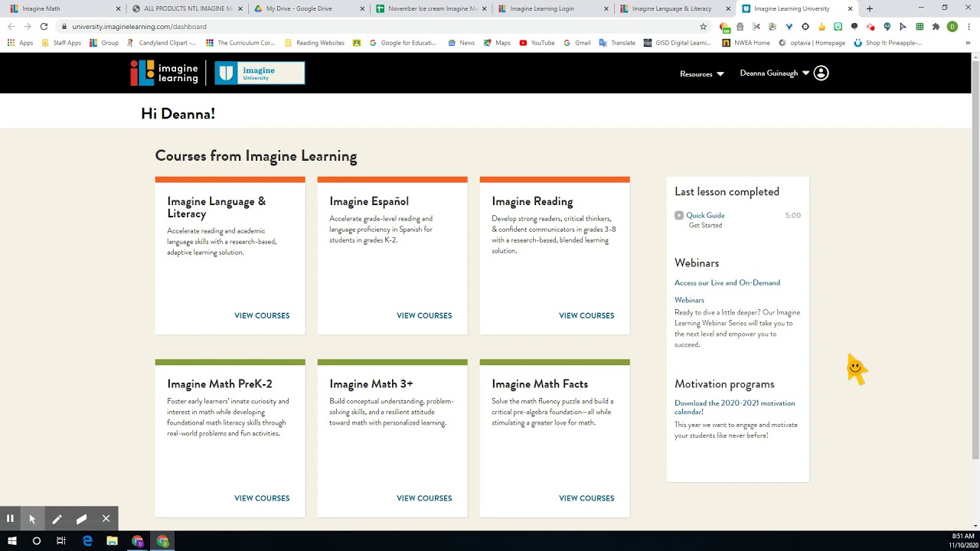Close the Imagine Learning University tab
The width and height of the screenshot is (980, 551).
click(850, 8)
